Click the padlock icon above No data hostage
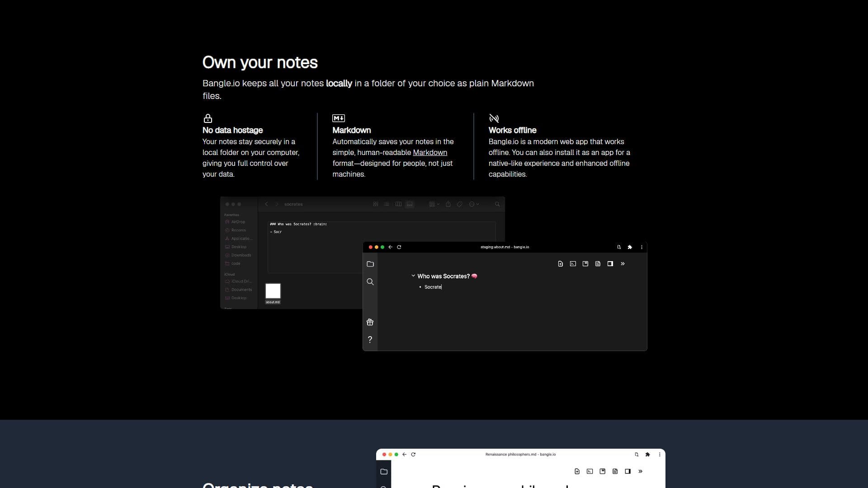 pyautogui.click(x=208, y=118)
